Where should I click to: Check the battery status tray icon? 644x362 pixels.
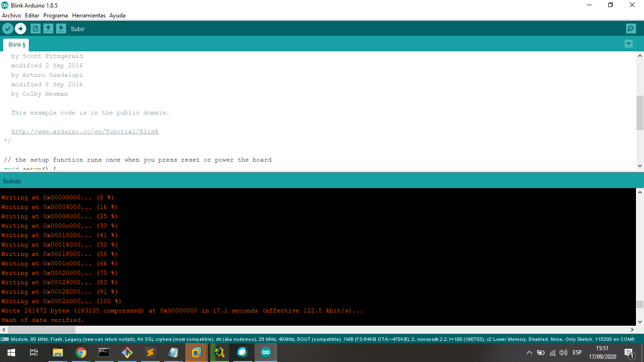coord(541,353)
